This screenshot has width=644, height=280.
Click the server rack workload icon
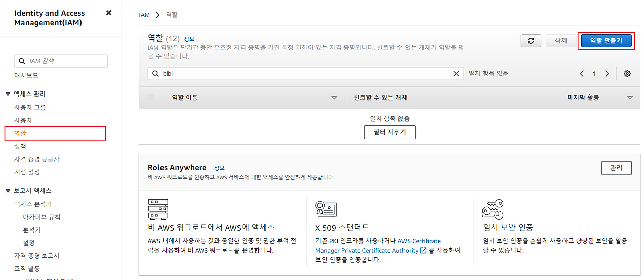(158, 209)
